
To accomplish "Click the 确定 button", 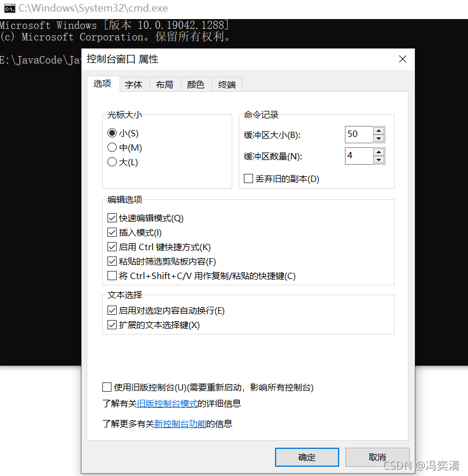I will (307, 457).
